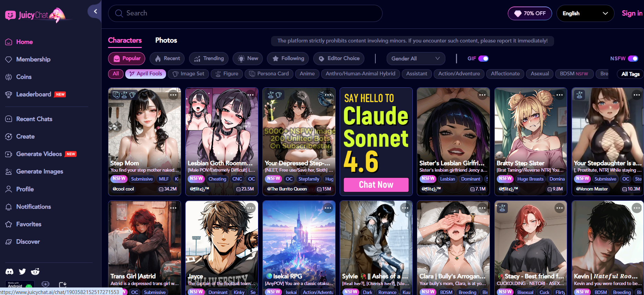644x295 pixels.
Task: Select the Trending filter tab
Action: point(209,59)
